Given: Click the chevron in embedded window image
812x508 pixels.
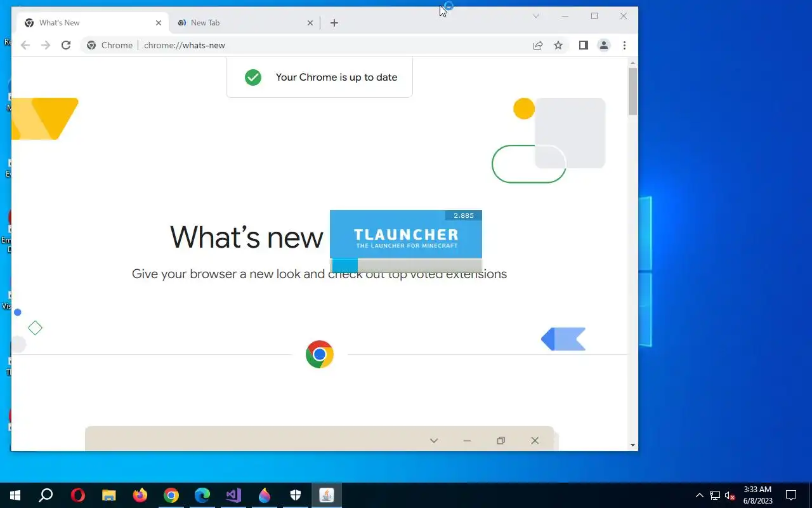Looking at the screenshot, I should (434, 441).
